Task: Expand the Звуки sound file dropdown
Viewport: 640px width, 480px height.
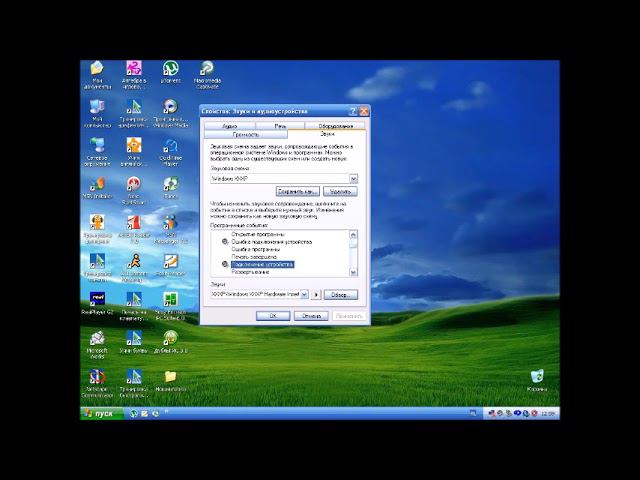Action: click(304, 294)
